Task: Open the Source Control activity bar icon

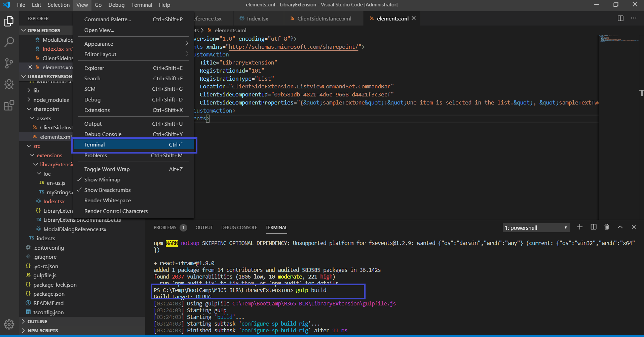Action: [x=9, y=63]
